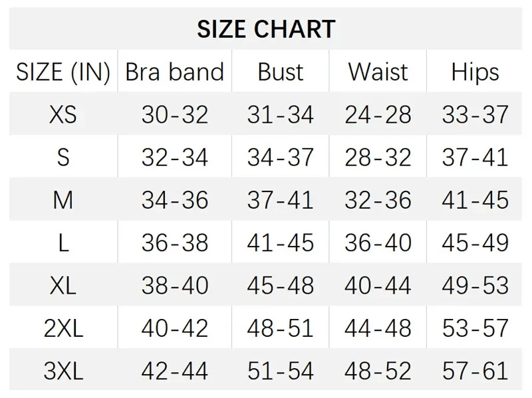Click the Bra band column header
Image resolution: width=532 pixels, height=398 pixels.
(x=175, y=72)
